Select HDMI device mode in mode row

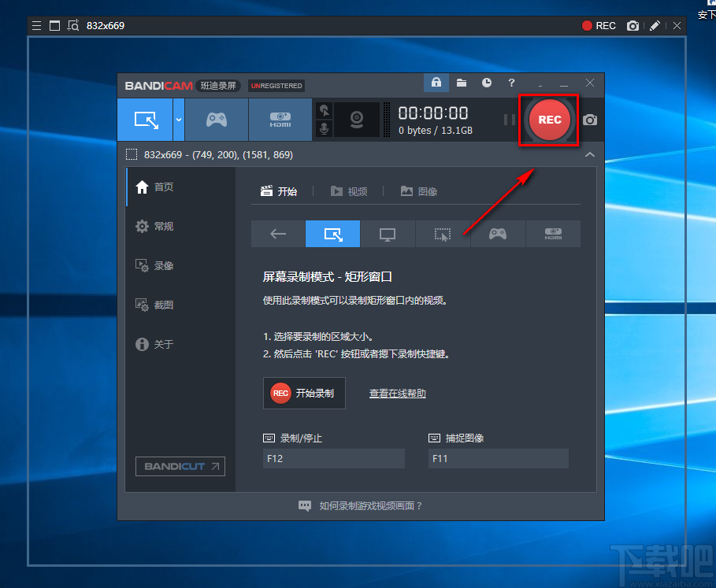click(x=553, y=234)
